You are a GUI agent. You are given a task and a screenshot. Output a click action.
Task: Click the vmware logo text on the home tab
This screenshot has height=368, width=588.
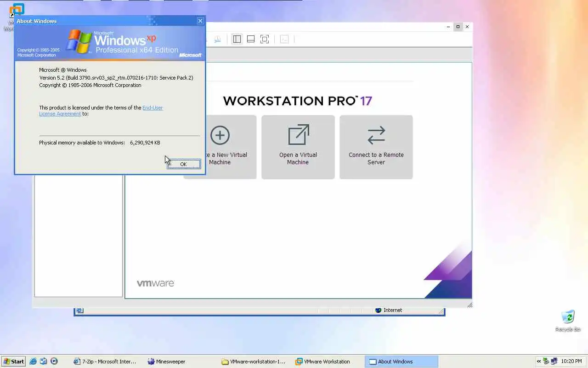pos(155,283)
